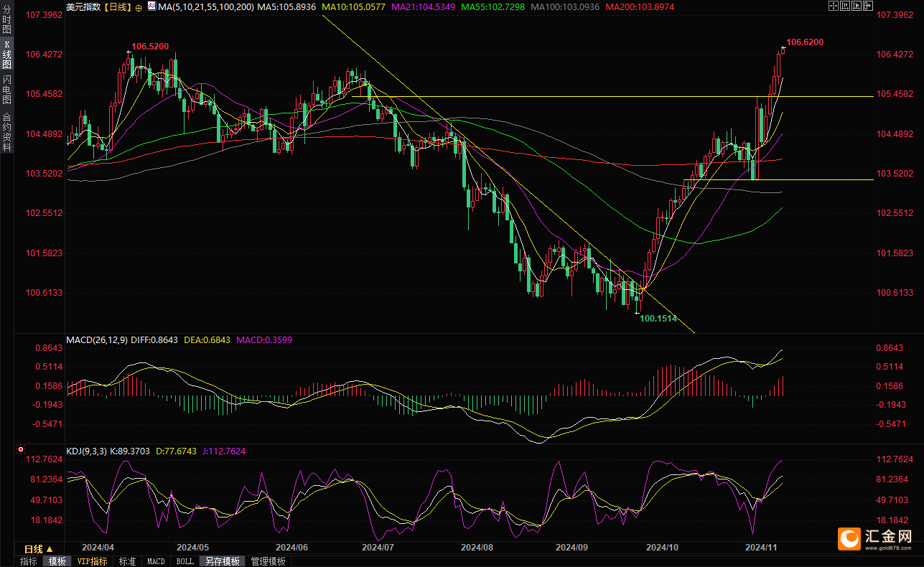This screenshot has width=924, height=567.
Task: Click the MA indicator chart icon
Action: (x=151, y=6)
